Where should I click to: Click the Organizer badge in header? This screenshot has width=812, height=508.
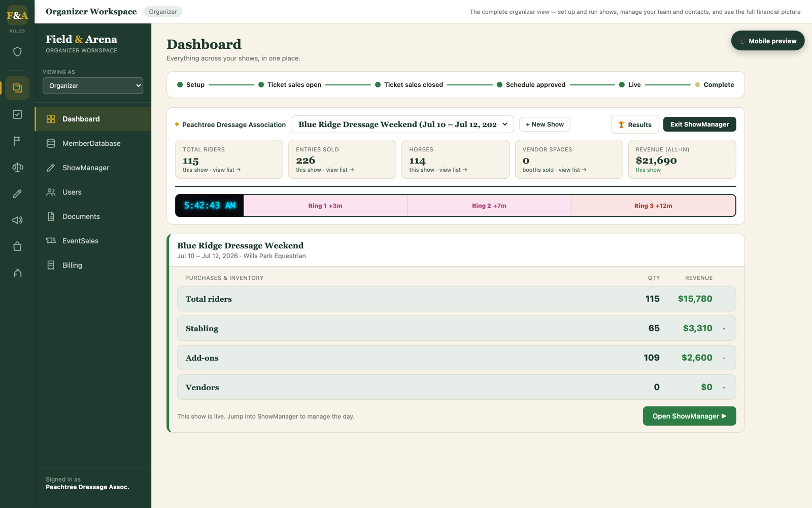click(x=163, y=12)
